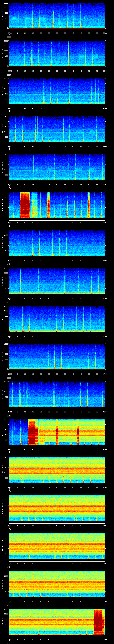
Task: Click the 2500 frequency tick on the 7:37 panel
Action: [x=6, y=3]
